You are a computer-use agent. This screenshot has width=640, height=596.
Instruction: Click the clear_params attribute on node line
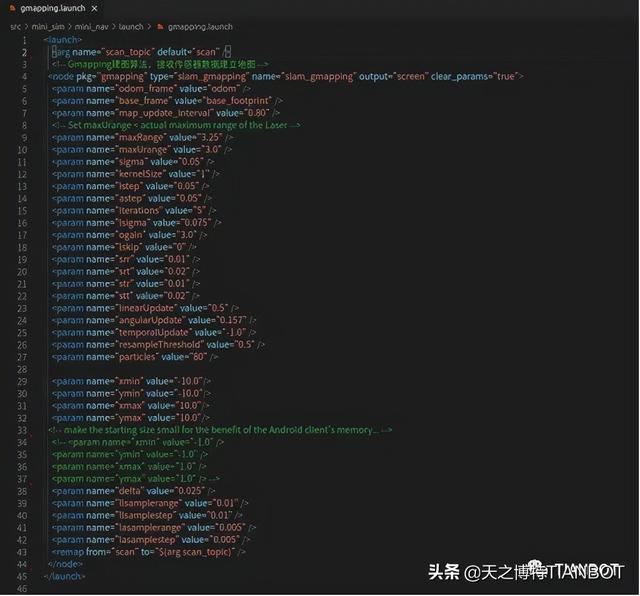click(459, 76)
